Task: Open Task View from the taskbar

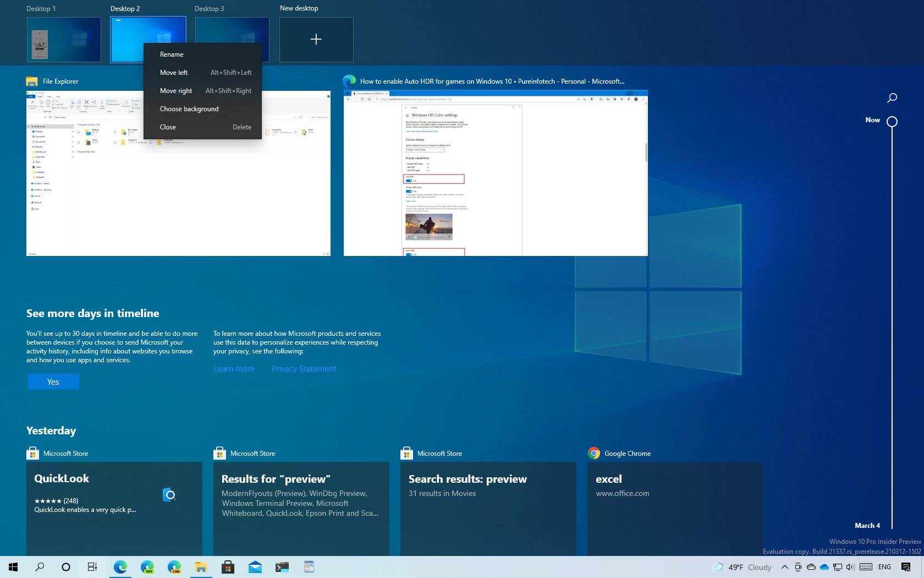Action: pyautogui.click(x=92, y=566)
